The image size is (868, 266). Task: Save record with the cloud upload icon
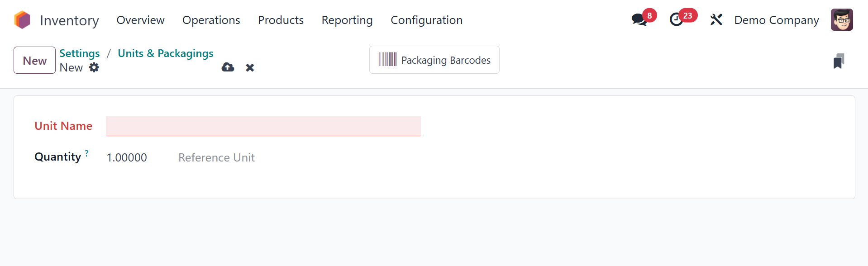click(228, 67)
